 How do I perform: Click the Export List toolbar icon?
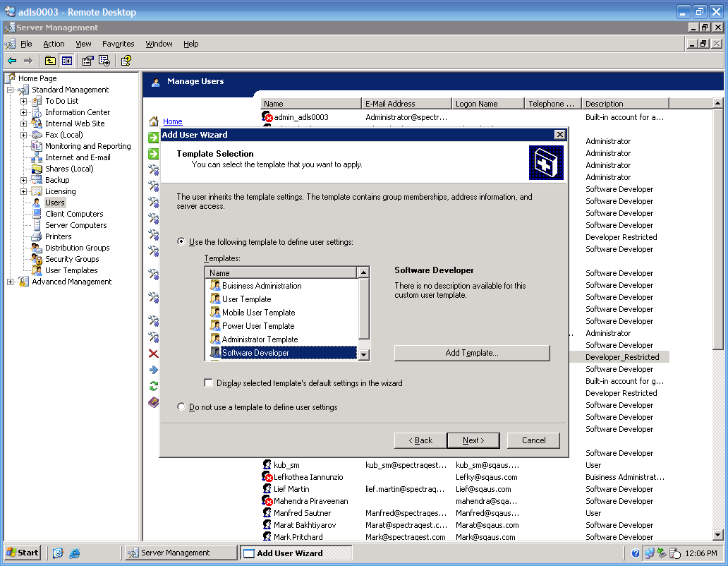point(104,61)
